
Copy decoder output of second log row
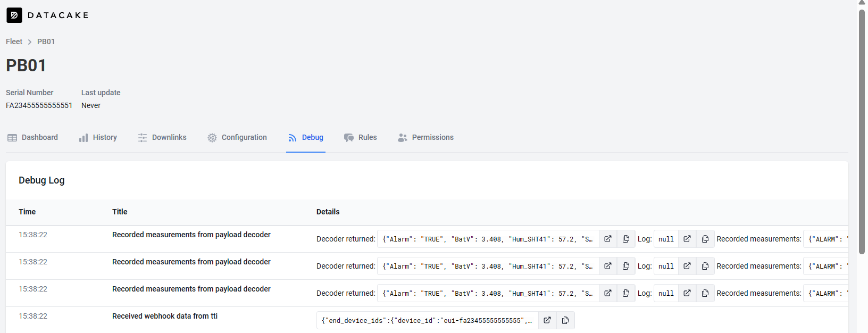(626, 266)
